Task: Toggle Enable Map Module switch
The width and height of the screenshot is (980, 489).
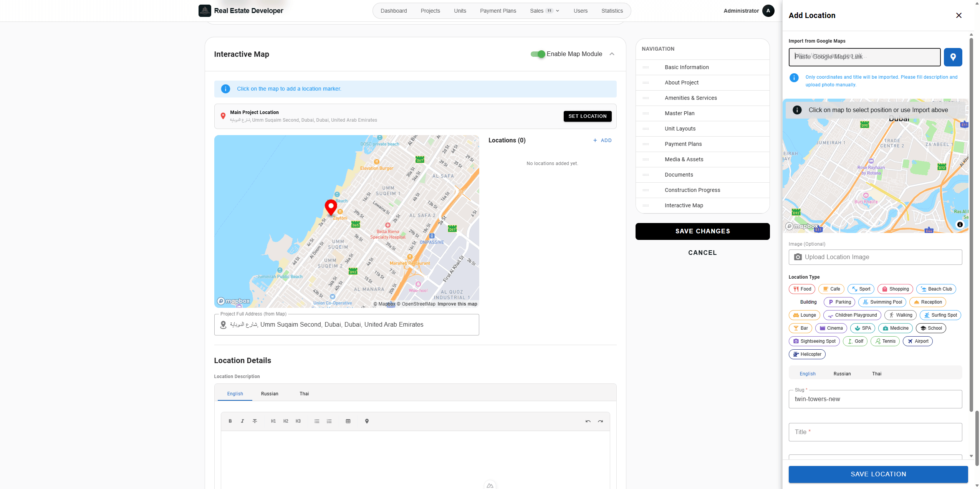Action: [x=538, y=54]
